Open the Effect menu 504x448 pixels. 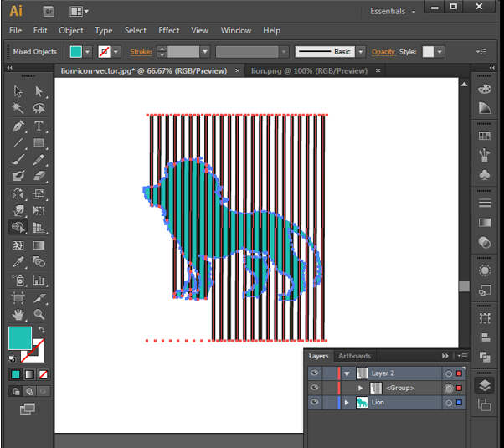click(169, 31)
